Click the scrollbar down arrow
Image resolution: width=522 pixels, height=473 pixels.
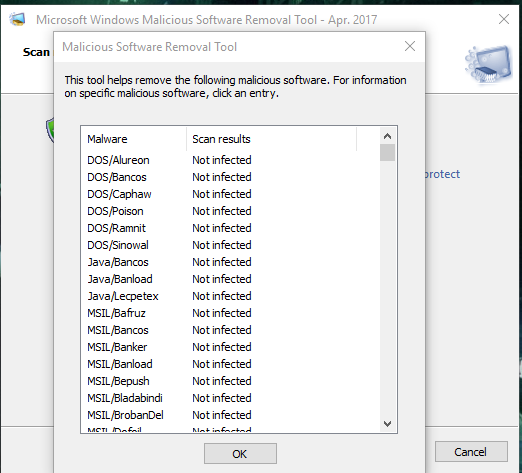click(387, 424)
